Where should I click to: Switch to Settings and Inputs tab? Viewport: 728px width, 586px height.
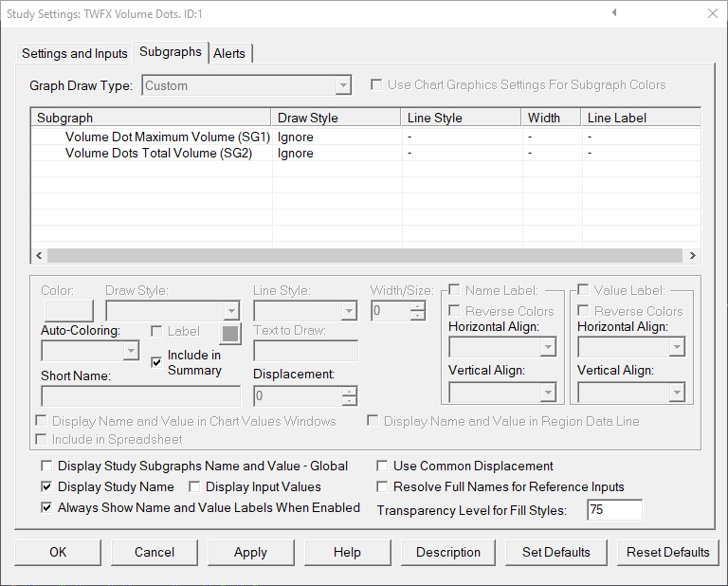pos(75,53)
